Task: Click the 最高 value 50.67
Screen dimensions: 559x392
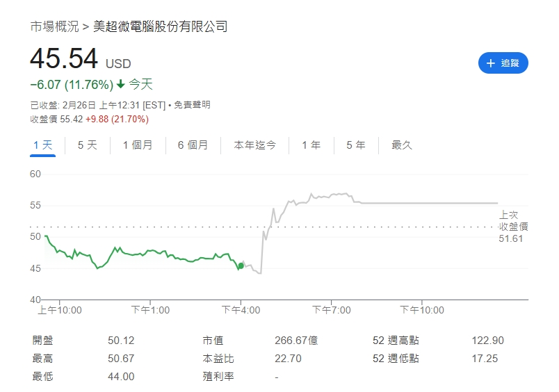Action: point(121,359)
